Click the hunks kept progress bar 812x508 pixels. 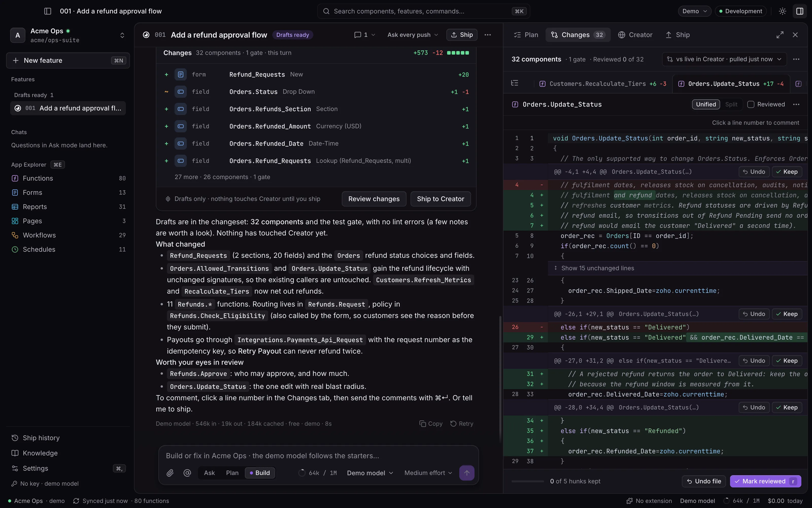tap(528, 481)
